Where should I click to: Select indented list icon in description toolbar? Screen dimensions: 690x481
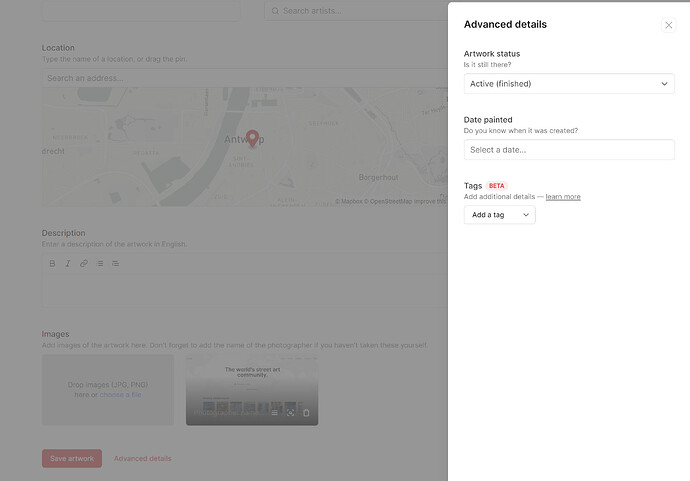coord(115,263)
